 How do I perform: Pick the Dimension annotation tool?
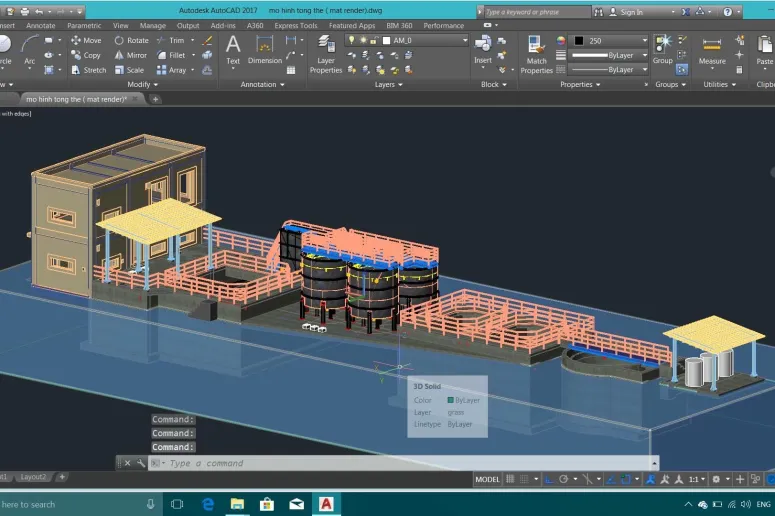(264, 50)
